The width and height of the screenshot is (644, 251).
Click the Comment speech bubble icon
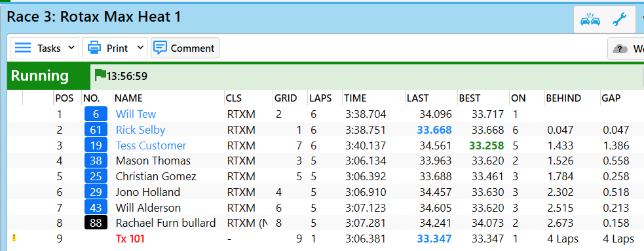click(x=160, y=48)
